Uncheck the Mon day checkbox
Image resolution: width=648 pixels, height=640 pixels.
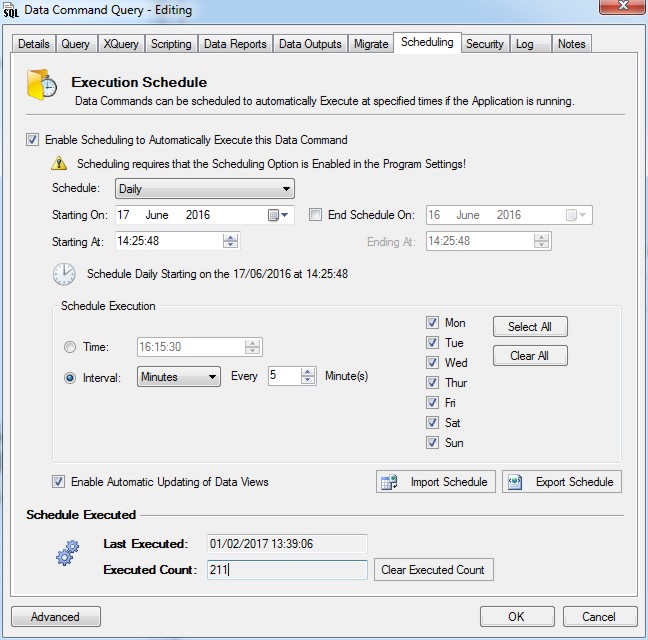coord(432,323)
